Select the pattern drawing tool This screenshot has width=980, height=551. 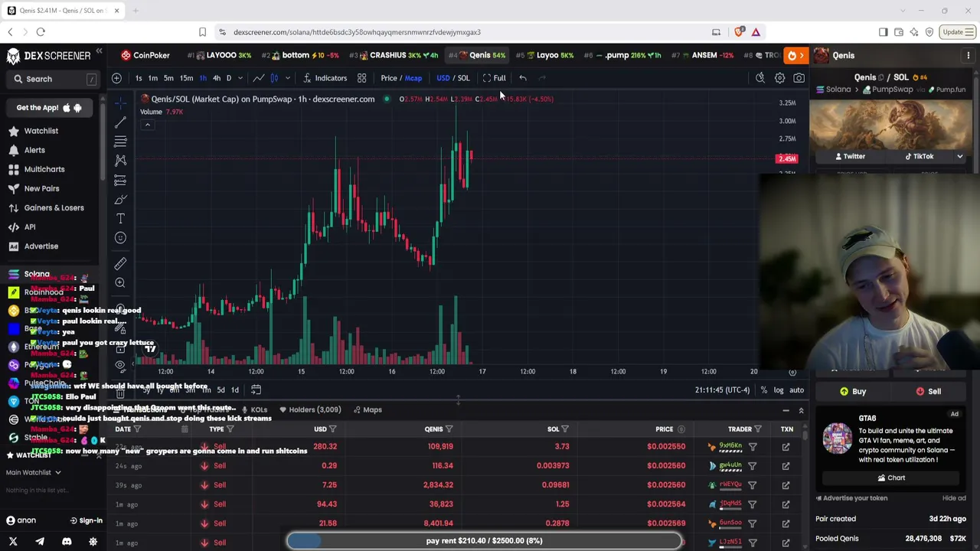click(x=120, y=161)
